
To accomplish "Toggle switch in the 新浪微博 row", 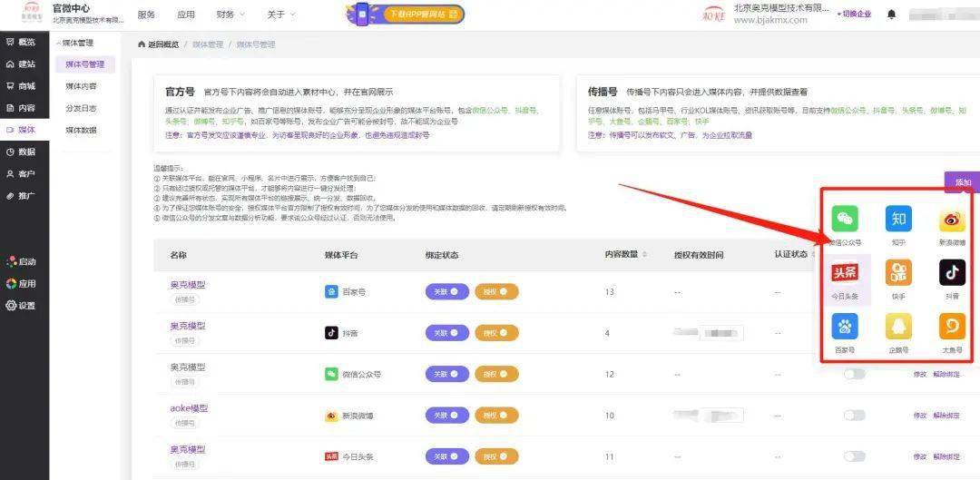I will coord(854,416).
